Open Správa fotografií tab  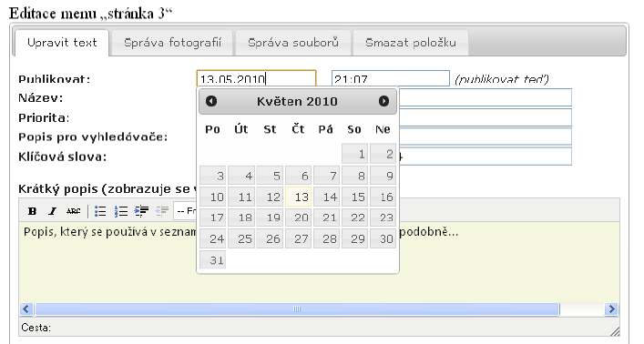click(172, 43)
